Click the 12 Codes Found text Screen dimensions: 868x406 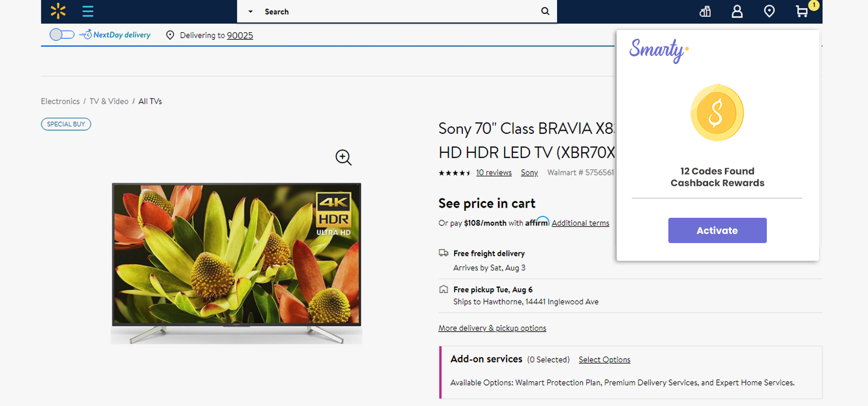[x=717, y=171]
